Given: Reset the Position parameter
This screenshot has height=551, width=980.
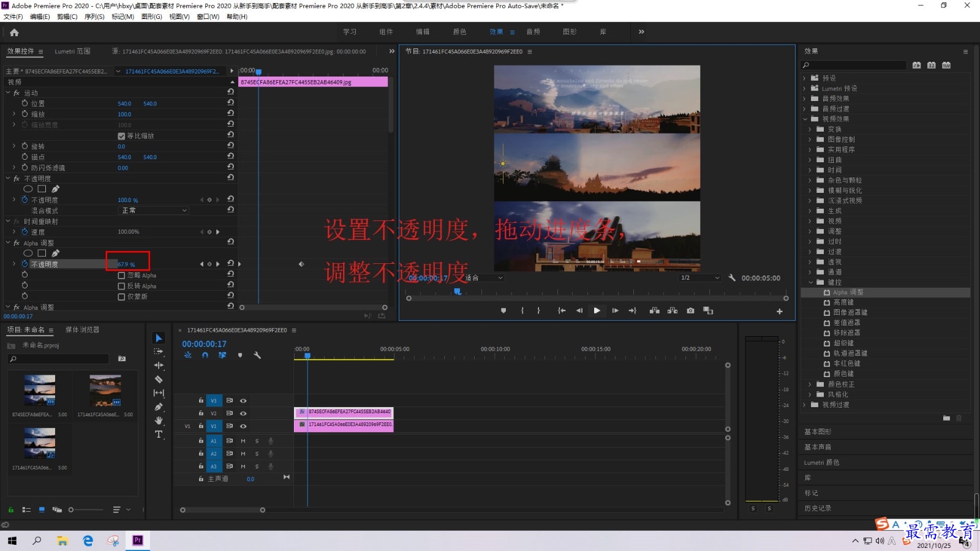Looking at the screenshot, I should tap(230, 103).
